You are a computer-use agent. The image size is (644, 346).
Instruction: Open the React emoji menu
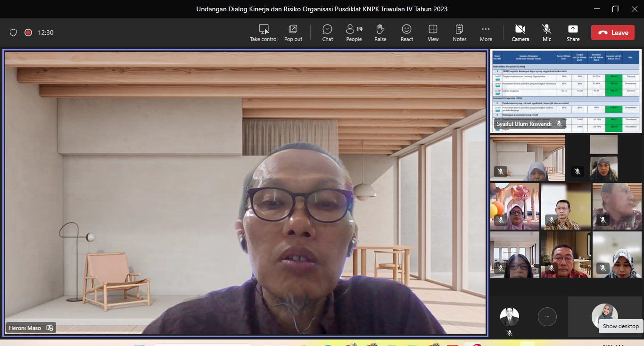406,33
